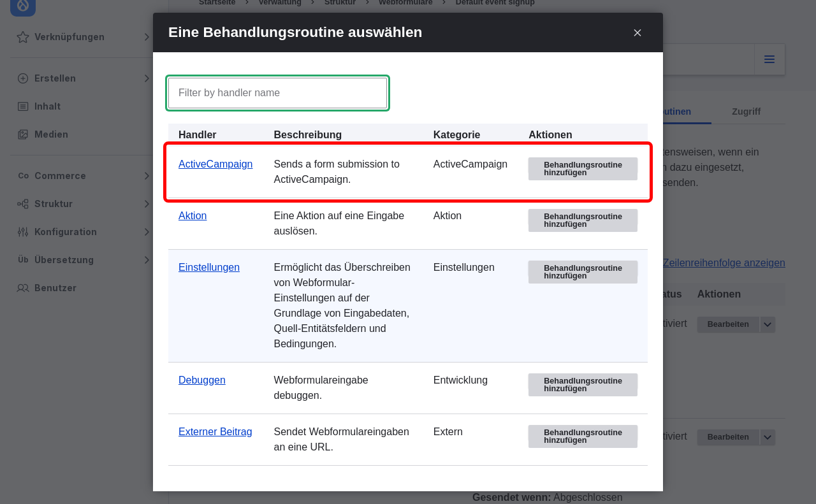Viewport: 816px width, 504px height.
Task: Add the Debuggen handler
Action: pyautogui.click(x=583, y=385)
